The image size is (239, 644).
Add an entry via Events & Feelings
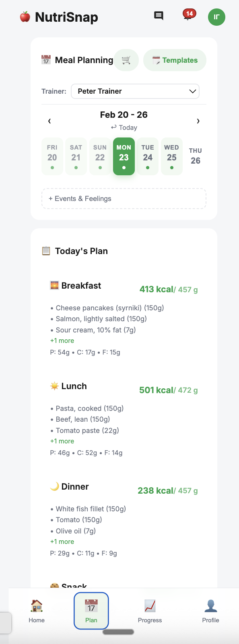pos(124,198)
